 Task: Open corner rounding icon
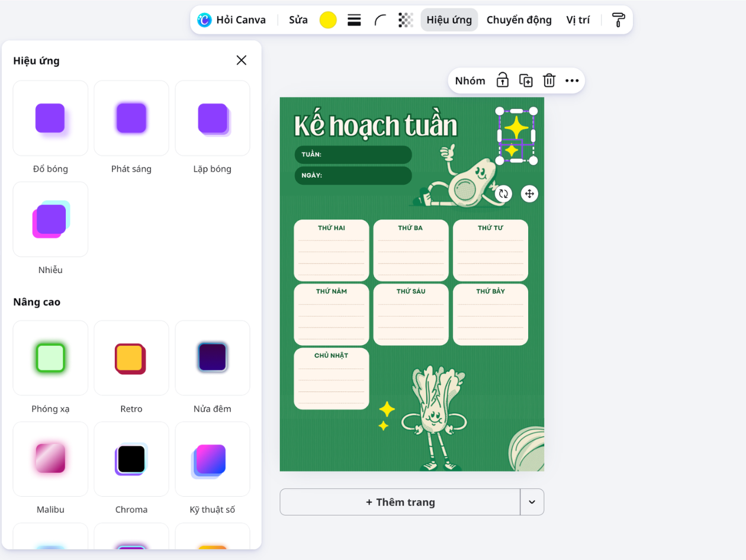380,20
